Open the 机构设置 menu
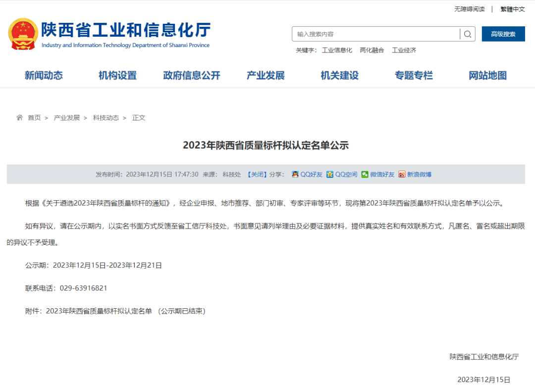 pyautogui.click(x=117, y=76)
